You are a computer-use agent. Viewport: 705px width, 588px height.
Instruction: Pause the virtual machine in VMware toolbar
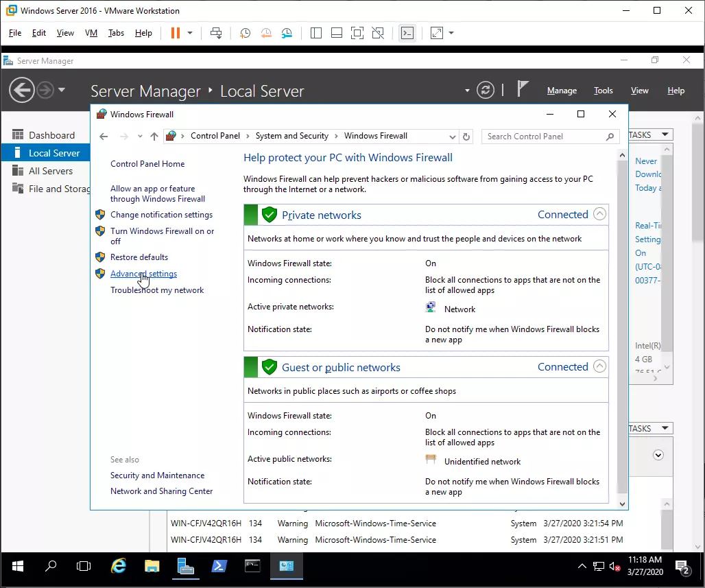[176, 33]
